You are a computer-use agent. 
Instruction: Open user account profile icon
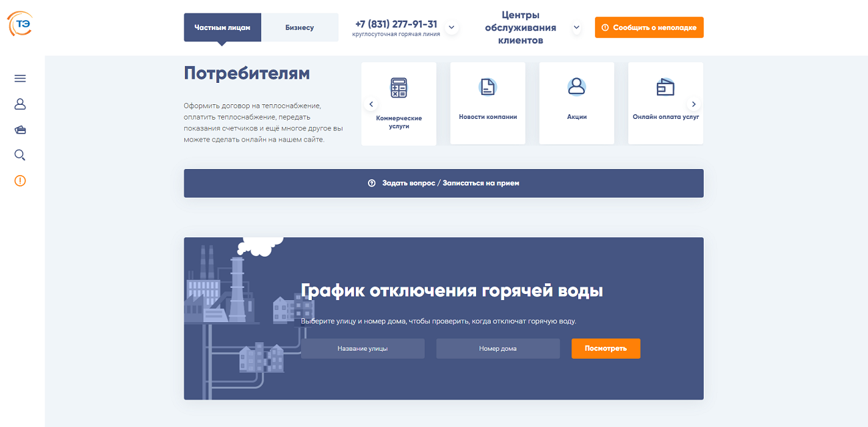click(20, 104)
